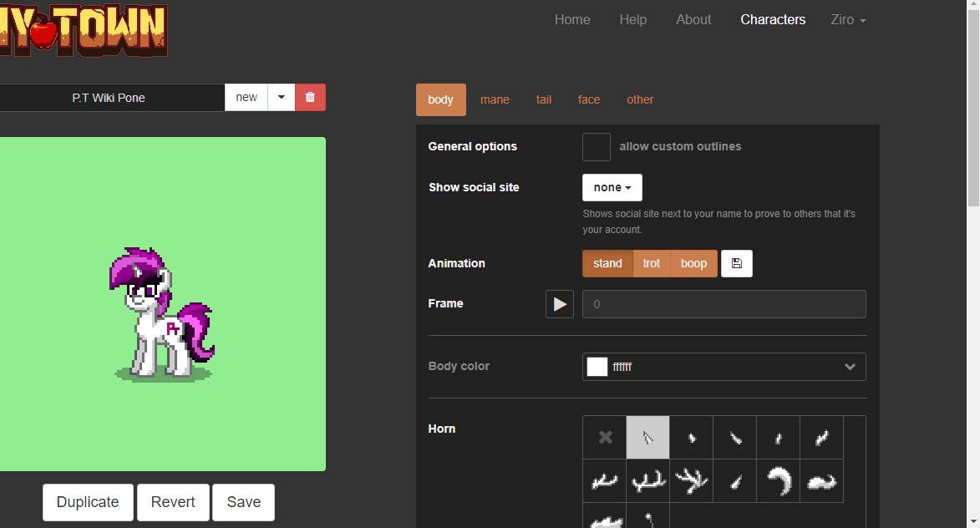Edit the body color ffffff hex field

(725, 367)
